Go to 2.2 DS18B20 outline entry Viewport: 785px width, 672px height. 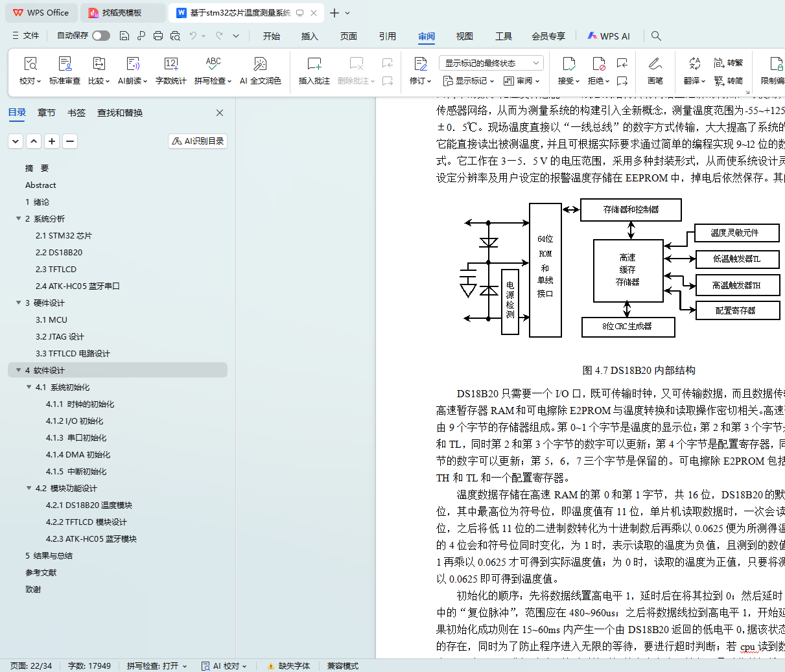coord(59,252)
